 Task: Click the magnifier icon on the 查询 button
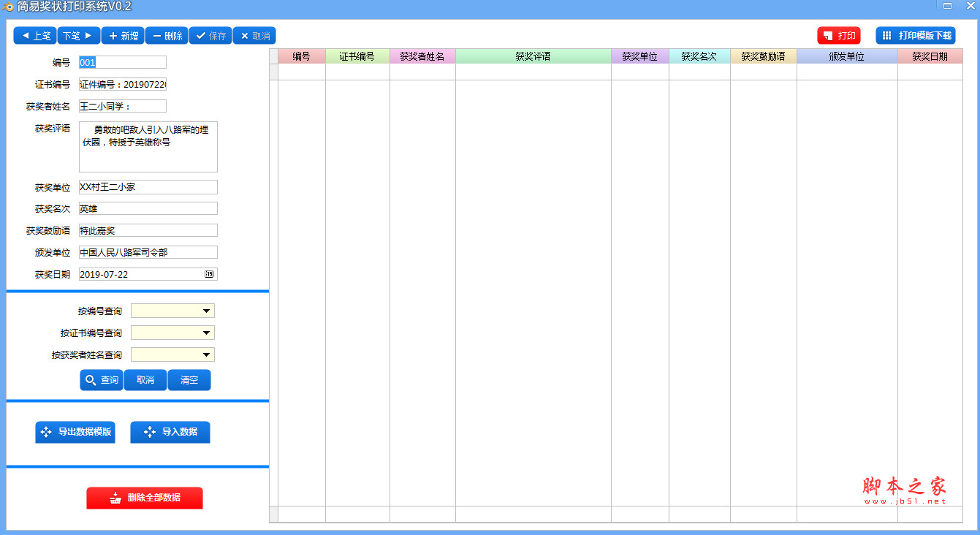[89, 380]
